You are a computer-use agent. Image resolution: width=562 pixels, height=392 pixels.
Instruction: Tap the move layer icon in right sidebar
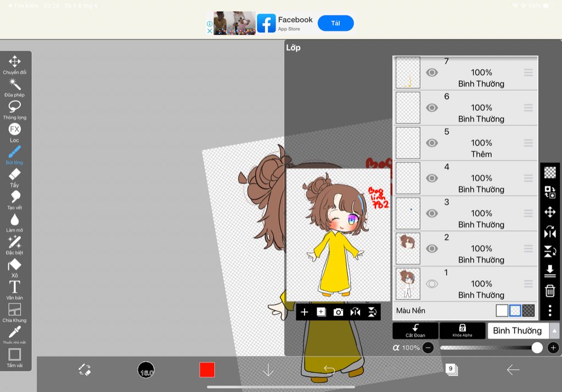[550, 212]
